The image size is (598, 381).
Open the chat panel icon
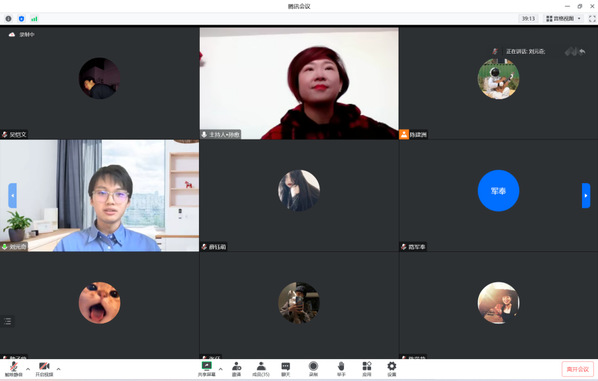click(x=285, y=369)
